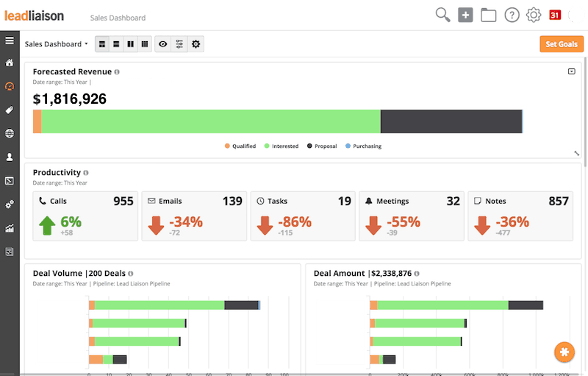Open the globe icon in sidebar
Image resolution: width=588 pixels, height=376 pixels.
tap(10, 133)
